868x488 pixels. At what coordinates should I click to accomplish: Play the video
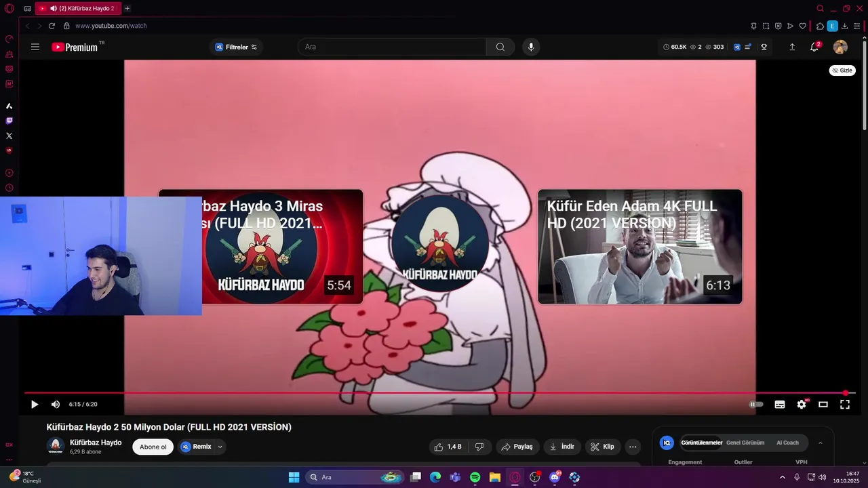tap(35, 404)
